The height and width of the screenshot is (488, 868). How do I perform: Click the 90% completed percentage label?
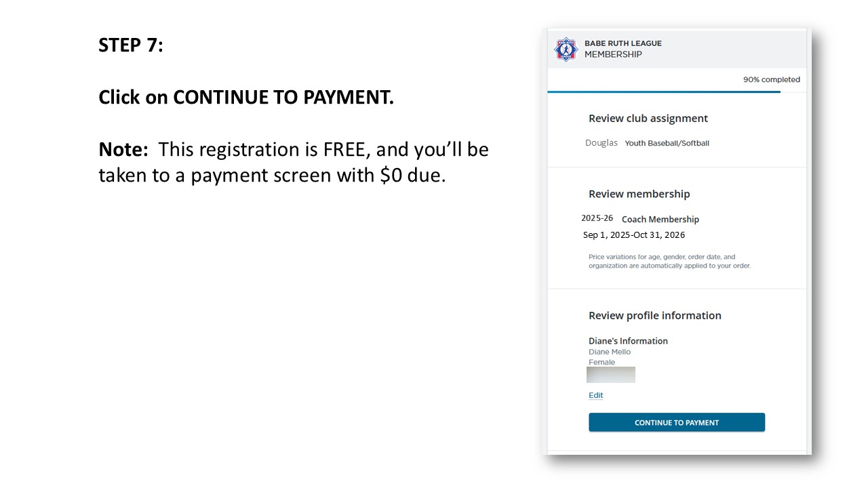pyautogui.click(x=772, y=79)
